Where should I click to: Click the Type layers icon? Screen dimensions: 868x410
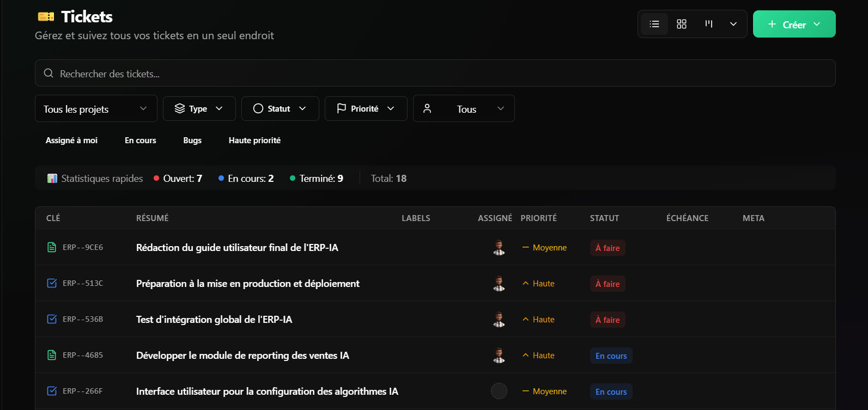click(180, 108)
